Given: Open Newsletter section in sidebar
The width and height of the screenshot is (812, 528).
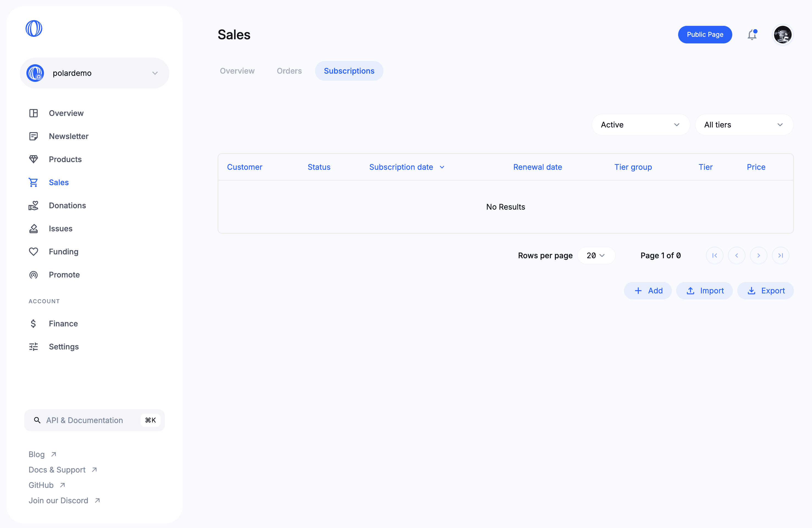Looking at the screenshot, I should pyautogui.click(x=68, y=136).
